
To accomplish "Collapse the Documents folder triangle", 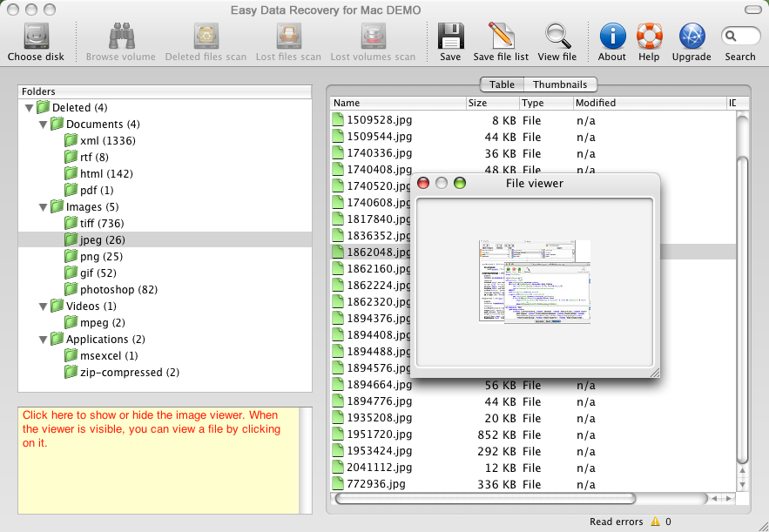I will click(x=44, y=125).
